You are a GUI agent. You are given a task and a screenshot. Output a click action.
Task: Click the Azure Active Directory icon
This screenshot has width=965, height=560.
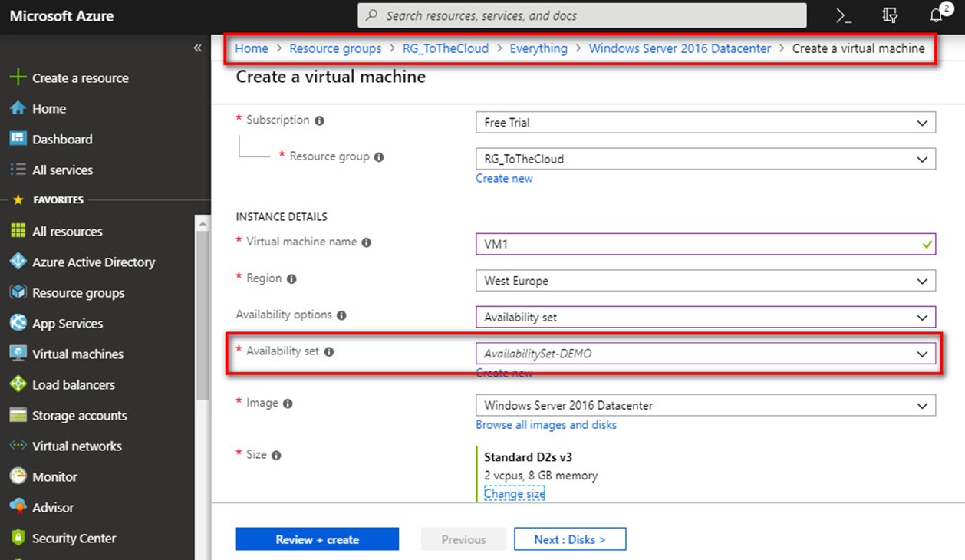[18, 262]
